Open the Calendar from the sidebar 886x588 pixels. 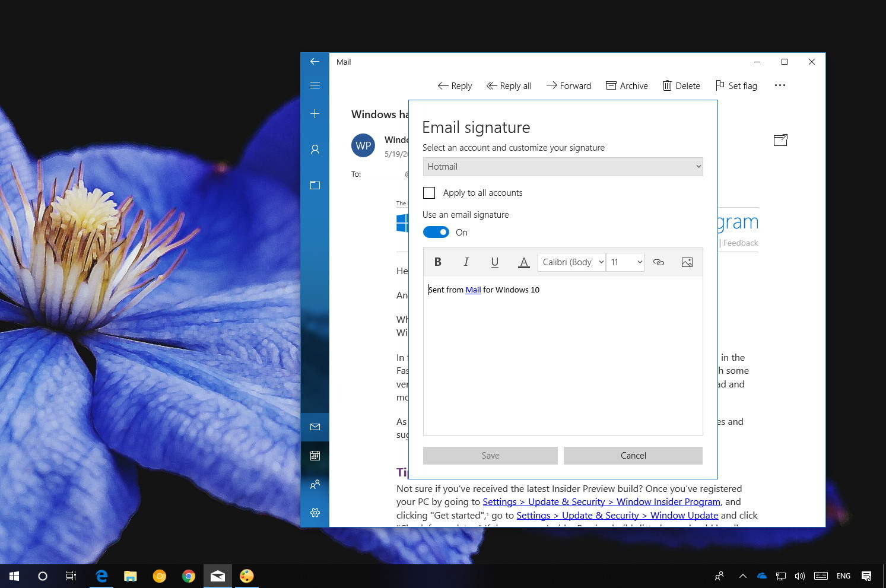(315, 455)
